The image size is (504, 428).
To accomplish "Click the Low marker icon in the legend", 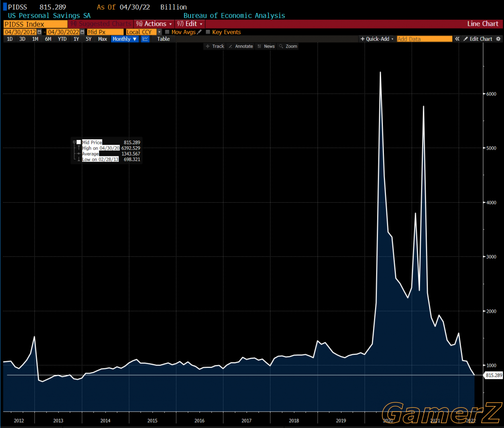I will click(x=79, y=159).
